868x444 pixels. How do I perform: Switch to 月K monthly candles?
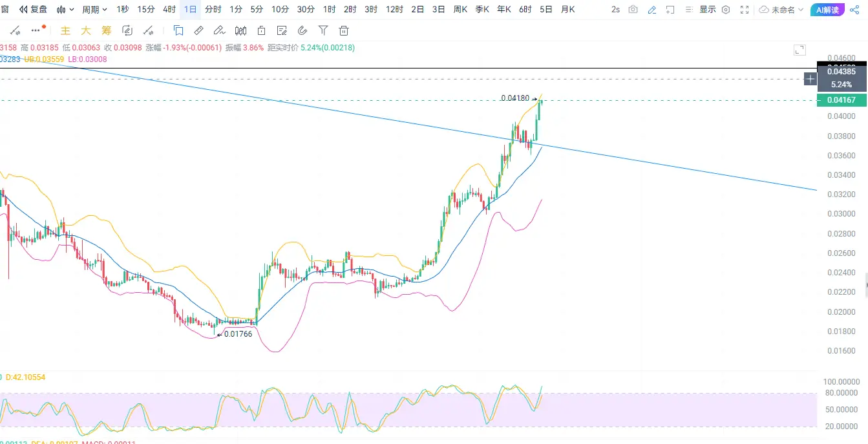pyautogui.click(x=567, y=10)
